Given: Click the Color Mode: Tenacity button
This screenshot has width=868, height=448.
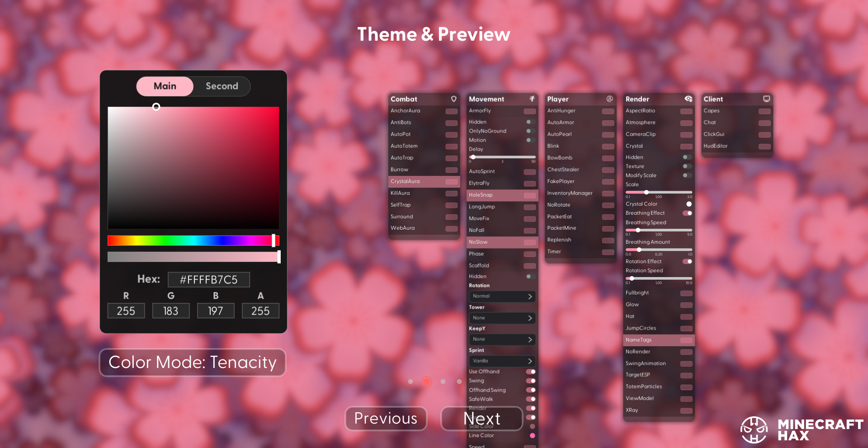Looking at the screenshot, I should pos(193,363).
